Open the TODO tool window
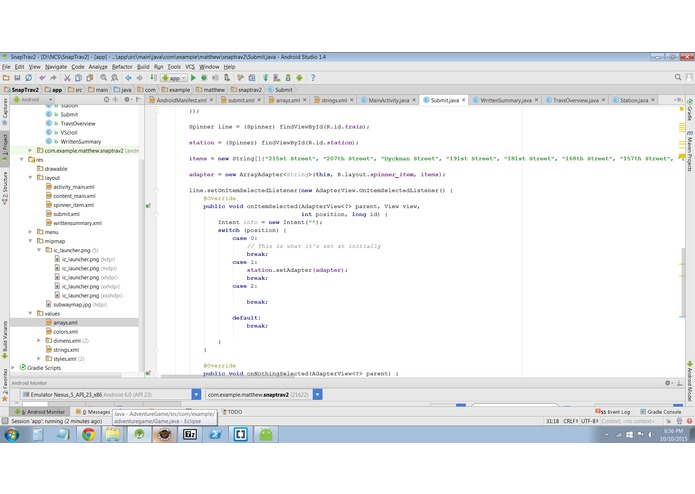The height and width of the screenshot is (494, 695). 232,412
